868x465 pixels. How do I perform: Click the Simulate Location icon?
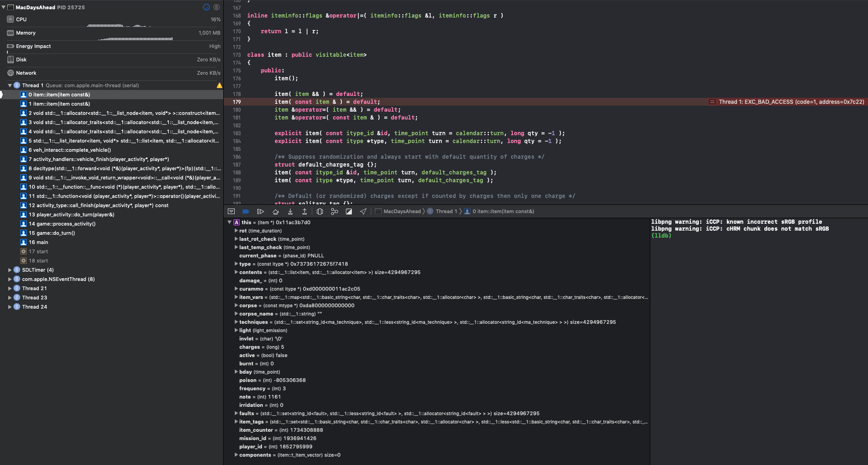point(363,211)
